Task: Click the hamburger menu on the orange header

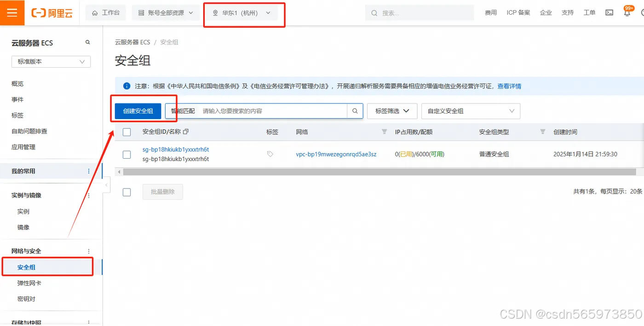Action: point(12,12)
